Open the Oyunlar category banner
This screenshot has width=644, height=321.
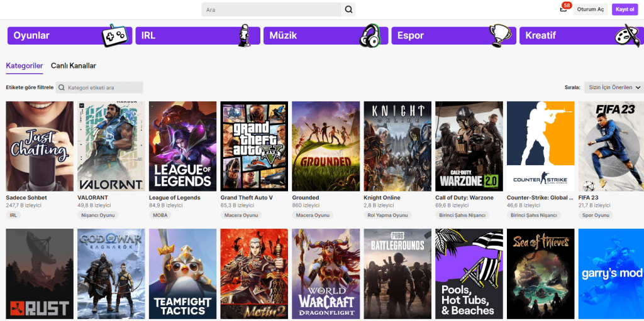pos(70,36)
